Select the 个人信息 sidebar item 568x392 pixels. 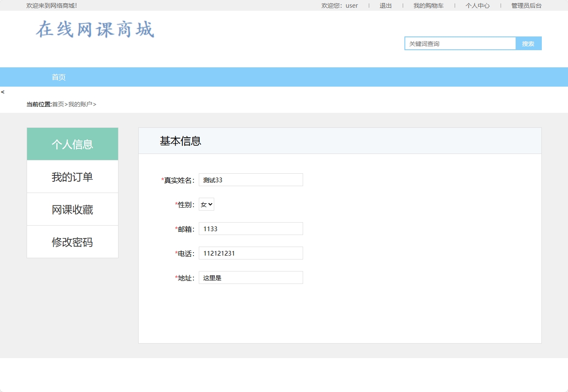pyautogui.click(x=72, y=144)
